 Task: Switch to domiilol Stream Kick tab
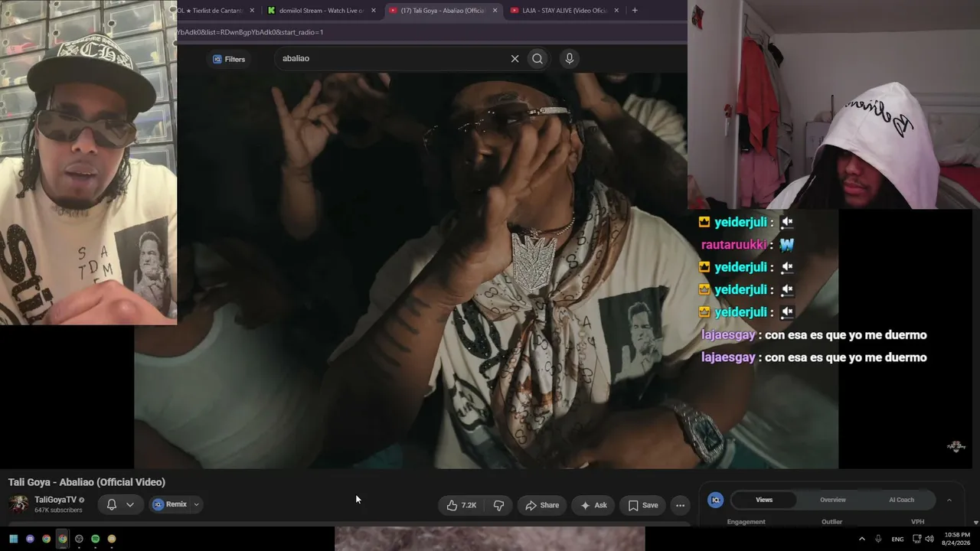[322, 11]
